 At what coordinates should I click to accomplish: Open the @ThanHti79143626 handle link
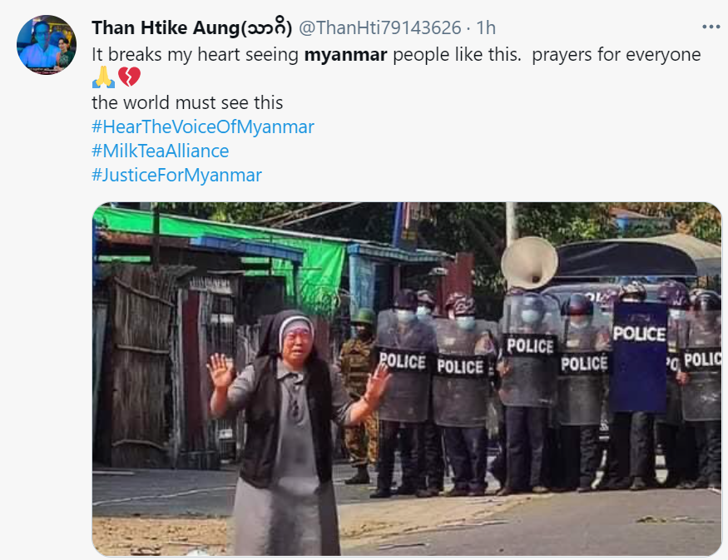click(x=379, y=27)
